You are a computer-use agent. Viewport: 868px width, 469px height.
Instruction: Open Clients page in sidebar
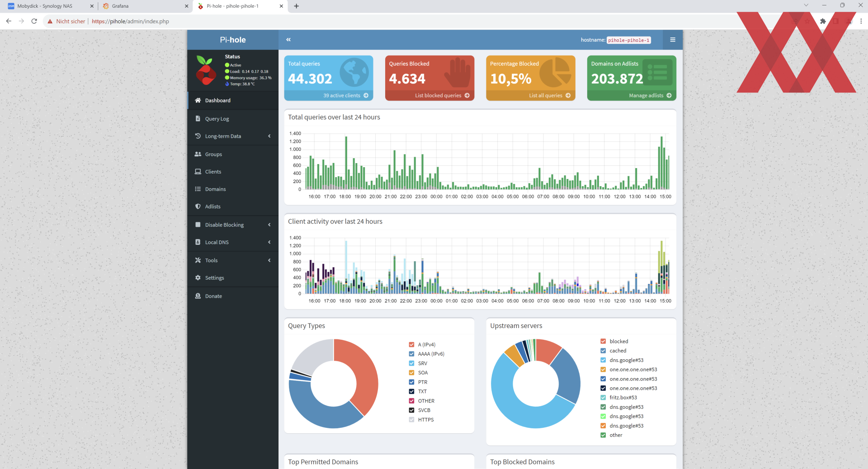point(233,172)
